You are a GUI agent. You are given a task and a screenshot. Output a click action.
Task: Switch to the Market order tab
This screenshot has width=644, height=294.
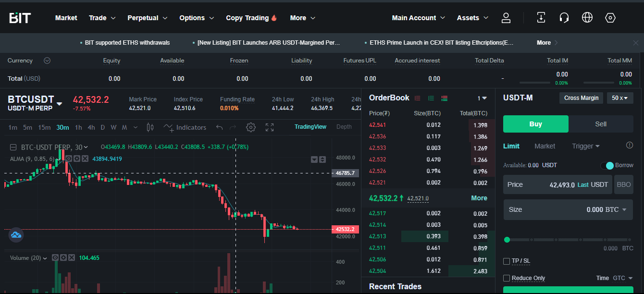coord(545,146)
